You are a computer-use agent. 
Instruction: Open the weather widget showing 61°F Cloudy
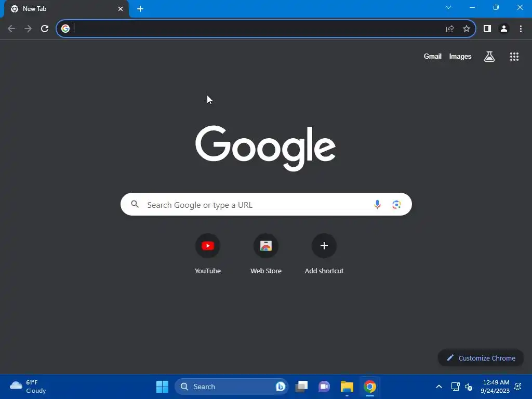[x=28, y=387]
